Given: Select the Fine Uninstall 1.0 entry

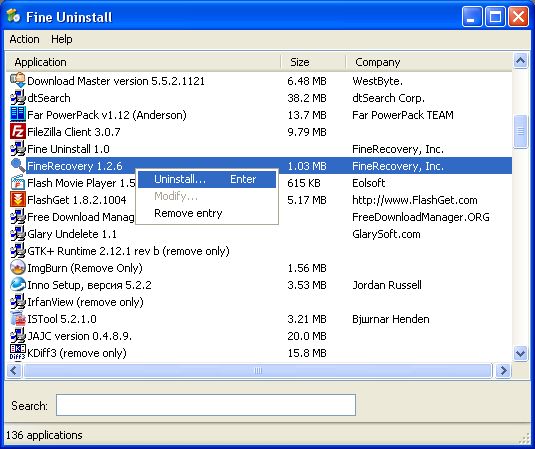Looking at the screenshot, I should 68,149.
